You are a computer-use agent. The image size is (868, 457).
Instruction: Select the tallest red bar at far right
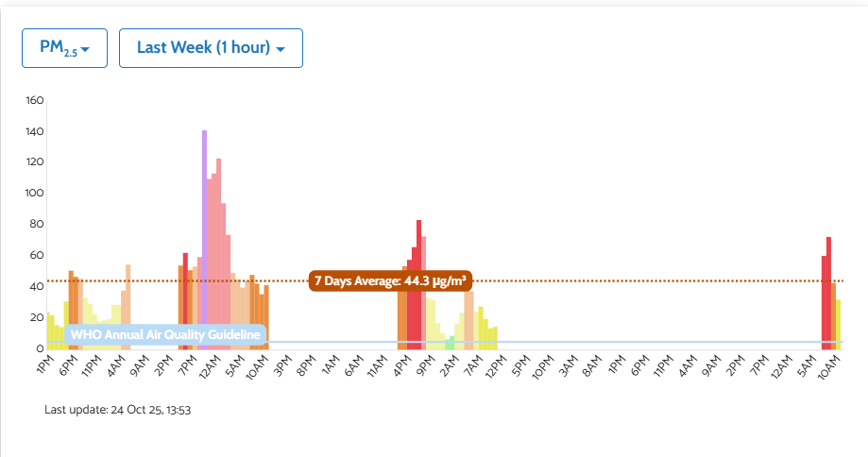828,293
